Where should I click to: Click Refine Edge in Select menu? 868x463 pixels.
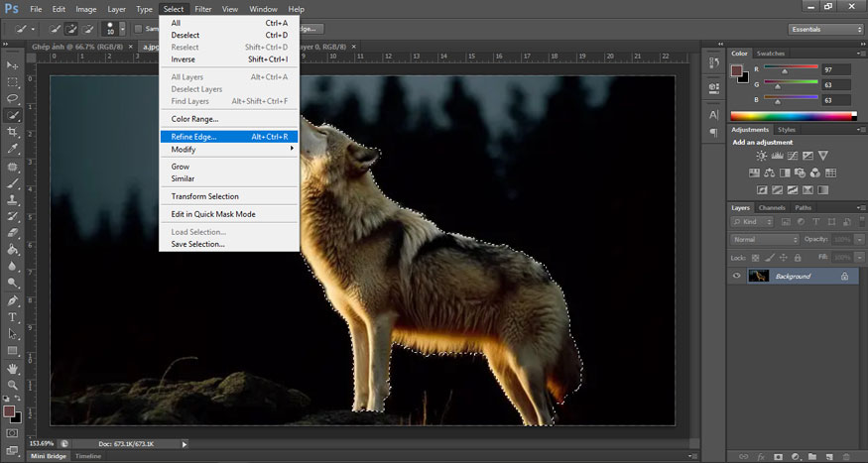pos(193,137)
